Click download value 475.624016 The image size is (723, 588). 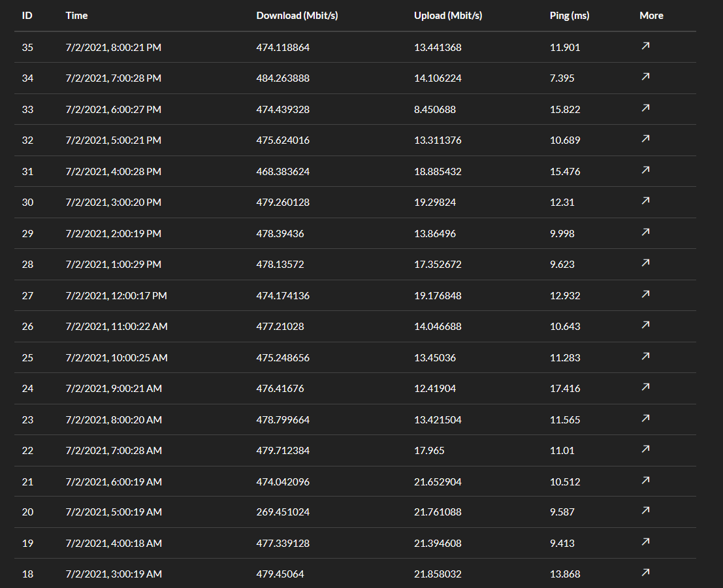click(x=283, y=140)
